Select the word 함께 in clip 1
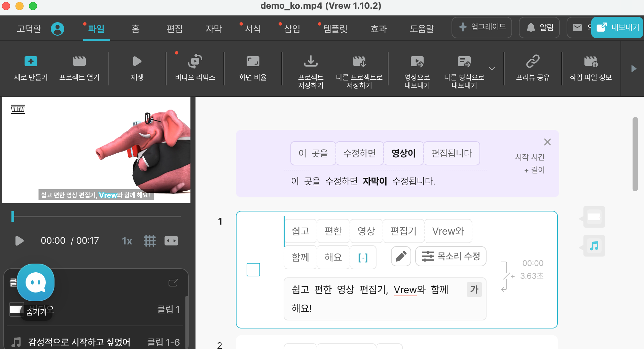This screenshot has height=349, width=644. (300, 257)
